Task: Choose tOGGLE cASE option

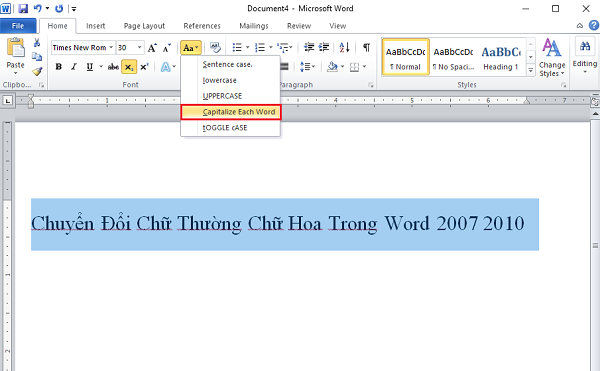Action: [x=230, y=128]
